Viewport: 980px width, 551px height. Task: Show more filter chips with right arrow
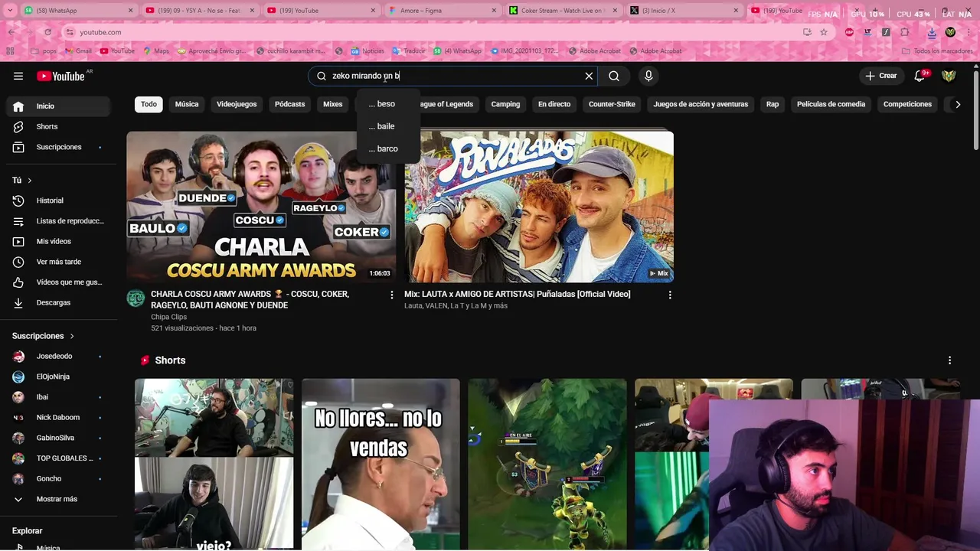tap(957, 104)
